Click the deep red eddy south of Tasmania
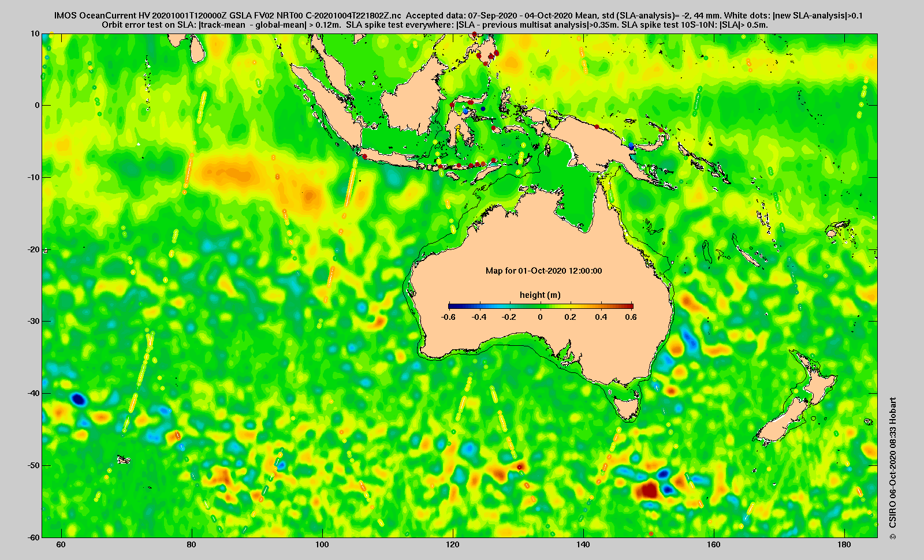This screenshot has height=560, width=924. pyautogui.click(x=649, y=491)
